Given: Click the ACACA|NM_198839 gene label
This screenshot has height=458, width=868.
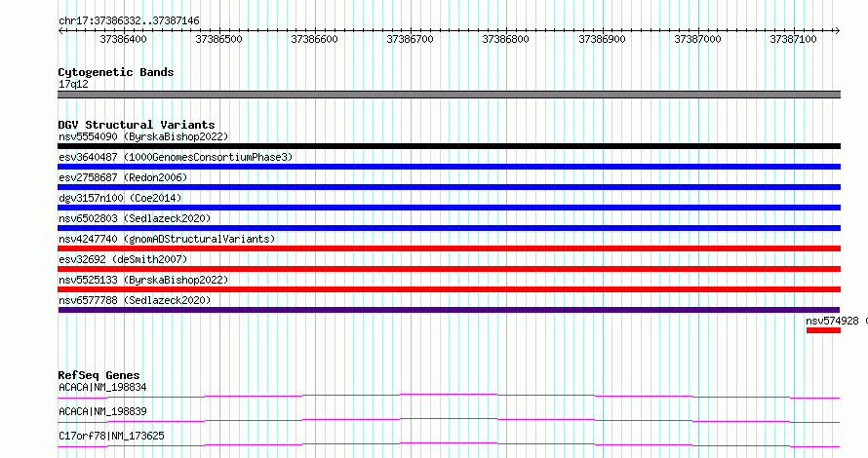Looking at the screenshot, I should (102, 411).
